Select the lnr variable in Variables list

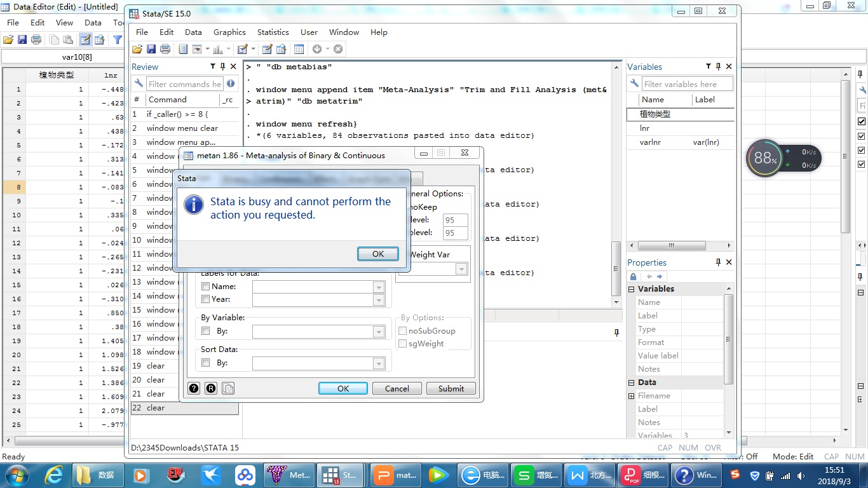(x=680, y=128)
